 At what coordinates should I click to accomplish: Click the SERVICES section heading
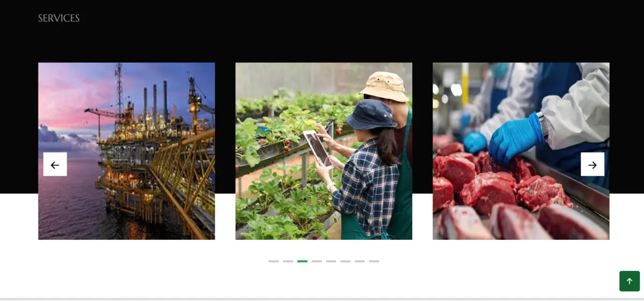[x=59, y=18]
